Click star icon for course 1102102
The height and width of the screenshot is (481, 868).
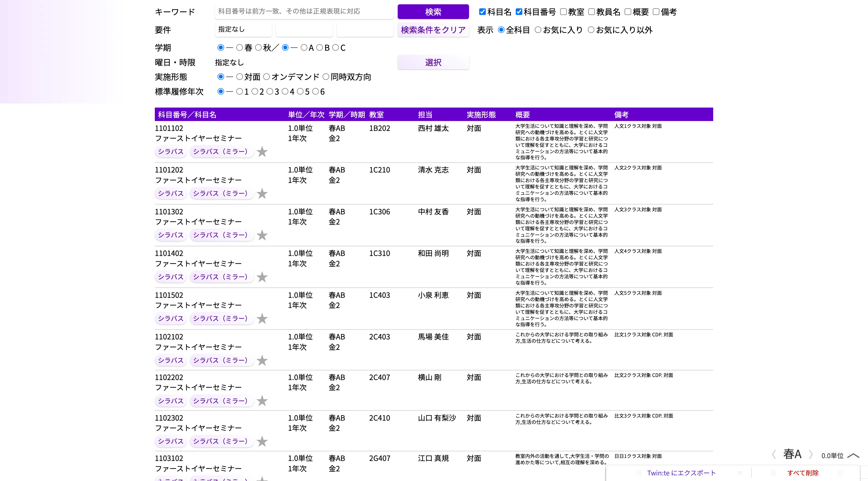262,360
